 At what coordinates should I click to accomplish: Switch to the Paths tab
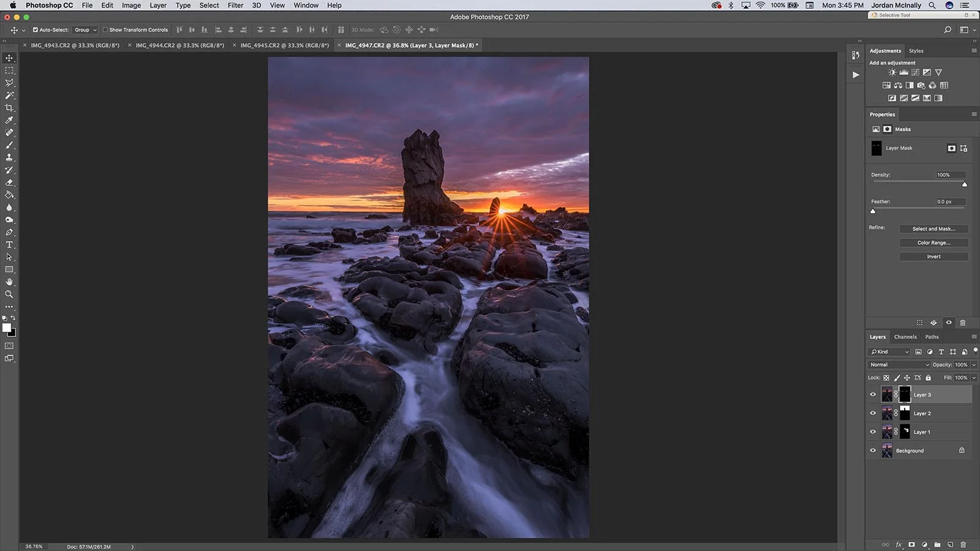pos(932,337)
